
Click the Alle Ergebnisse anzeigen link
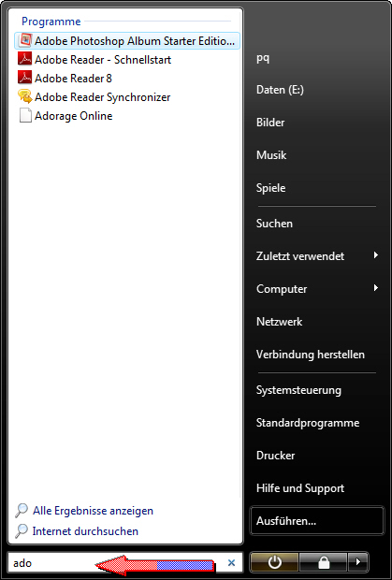[x=93, y=511]
